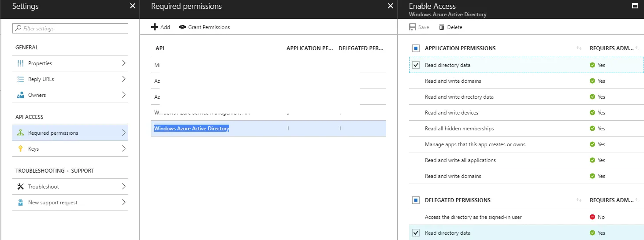The image size is (644, 240).
Task: Click the Delete trash icon
Action: (442, 27)
